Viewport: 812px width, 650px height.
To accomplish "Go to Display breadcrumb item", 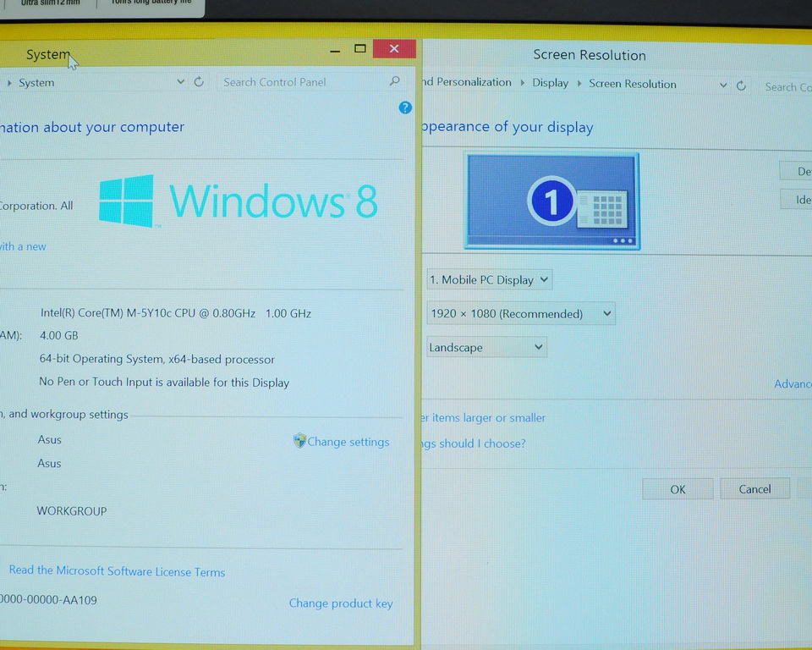I will coord(550,83).
